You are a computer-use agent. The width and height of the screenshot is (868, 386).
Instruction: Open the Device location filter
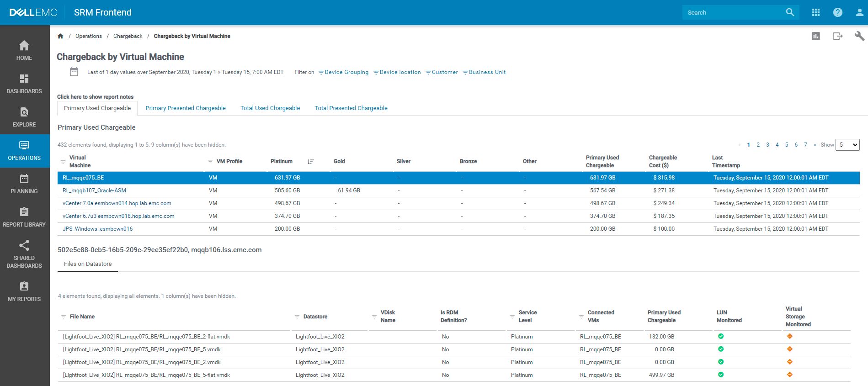(397, 72)
